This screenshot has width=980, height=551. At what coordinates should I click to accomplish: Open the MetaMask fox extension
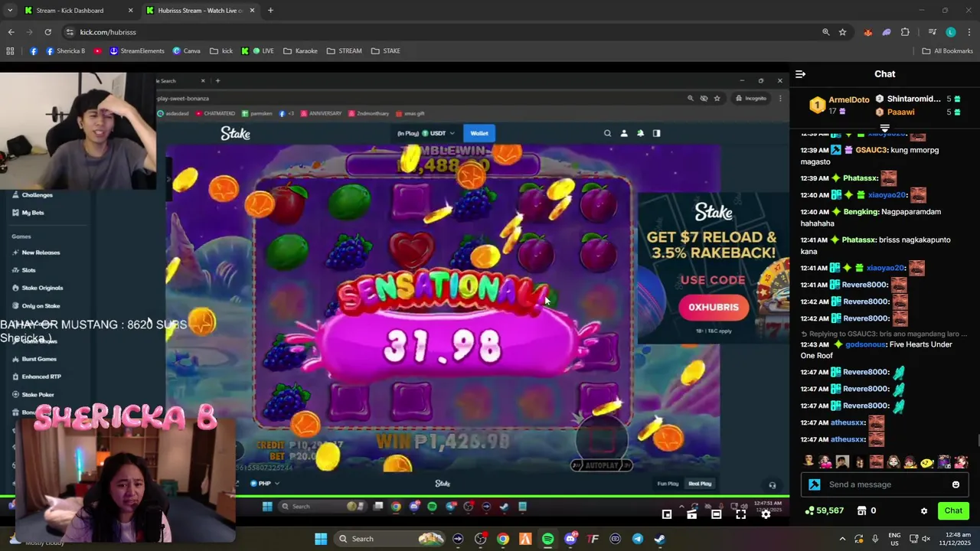pyautogui.click(x=867, y=32)
